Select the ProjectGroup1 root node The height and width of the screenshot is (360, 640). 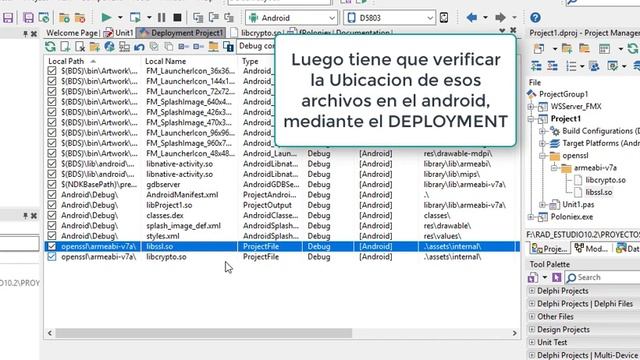pyautogui.click(x=563, y=94)
